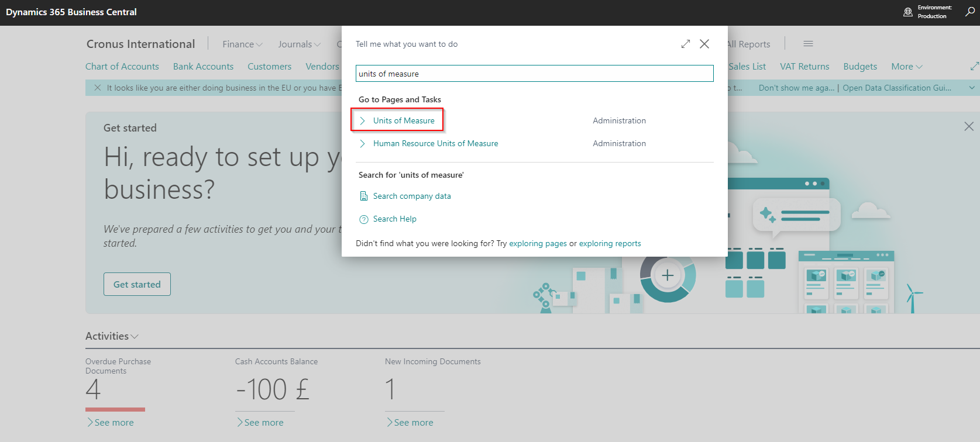Expand the More dropdown in navigation
The height and width of the screenshot is (442, 980).
pos(906,67)
